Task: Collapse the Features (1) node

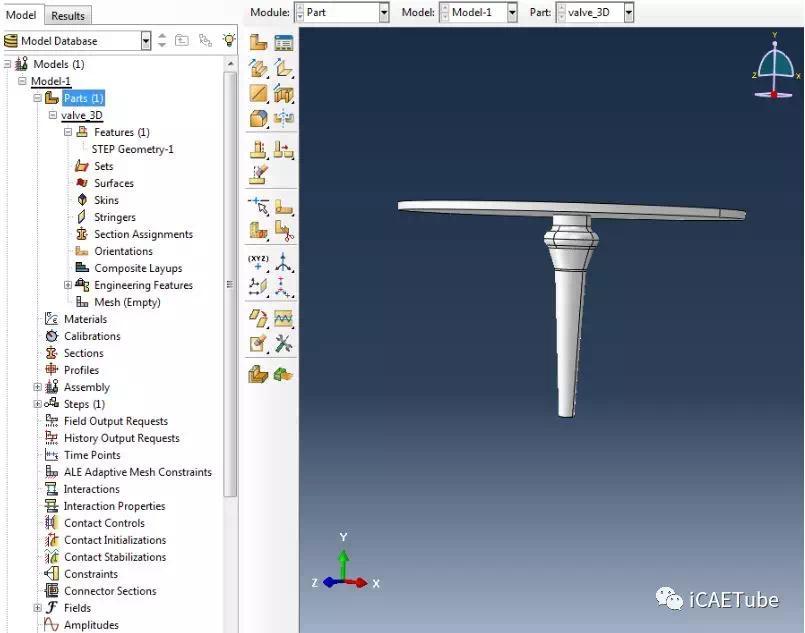Action: click(68, 132)
